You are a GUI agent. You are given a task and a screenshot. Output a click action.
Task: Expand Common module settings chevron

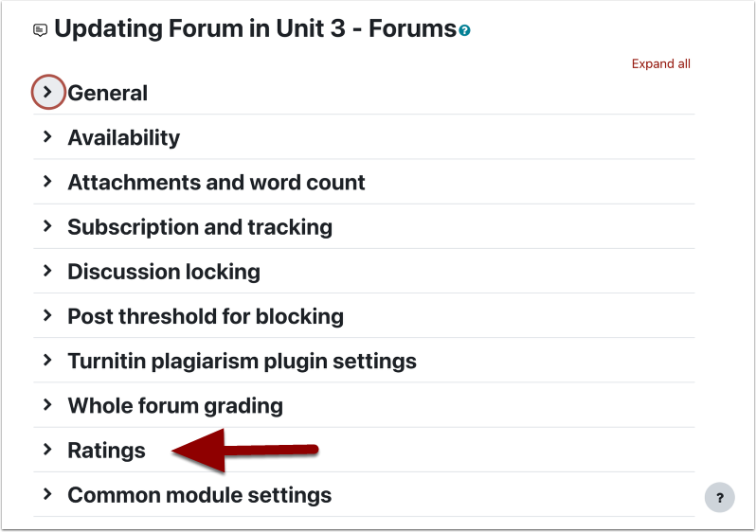pyautogui.click(x=47, y=494)
